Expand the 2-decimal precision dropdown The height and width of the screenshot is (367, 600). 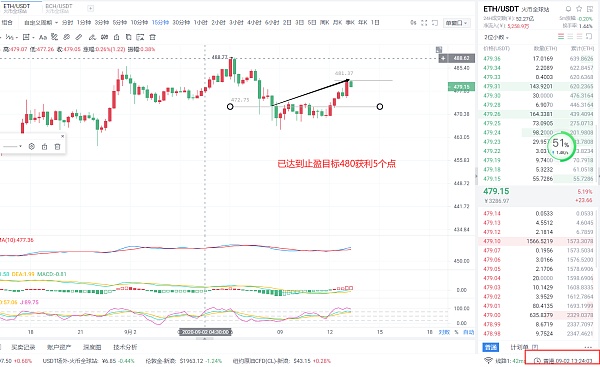[497, 37]
